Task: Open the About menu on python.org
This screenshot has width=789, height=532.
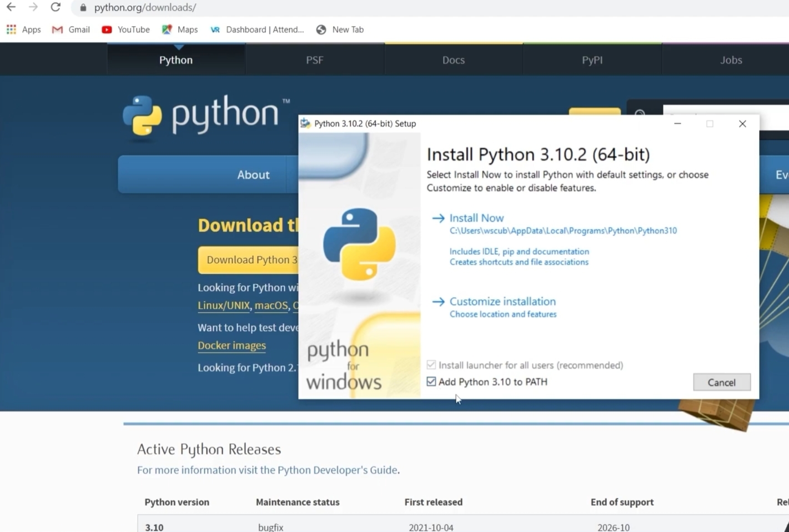Action: [253, 174]
